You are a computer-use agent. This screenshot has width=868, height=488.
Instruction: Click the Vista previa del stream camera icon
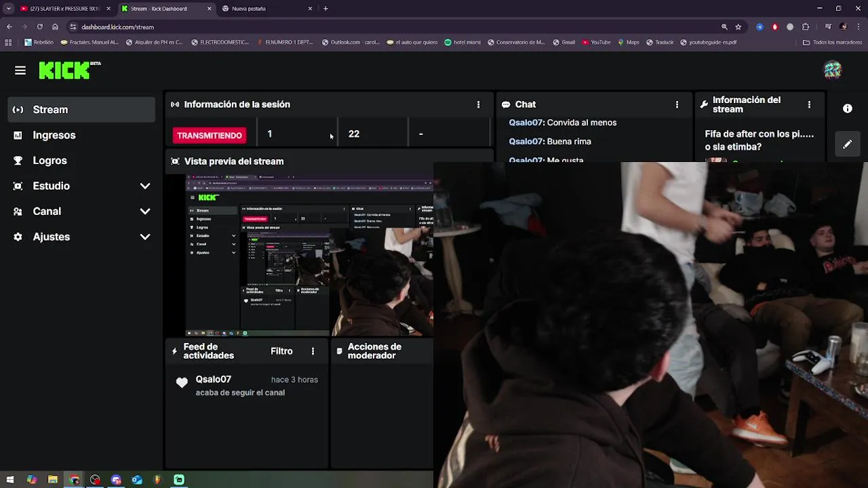coord(175,161)
